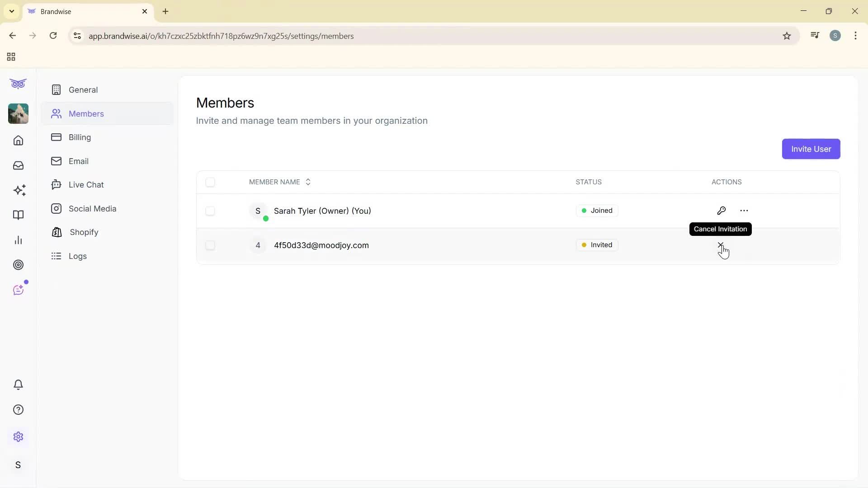The width and height of the screenshot is (868, 488).
Task: Check the Sarah Tyler row checkbox
Action: [210, 211]
